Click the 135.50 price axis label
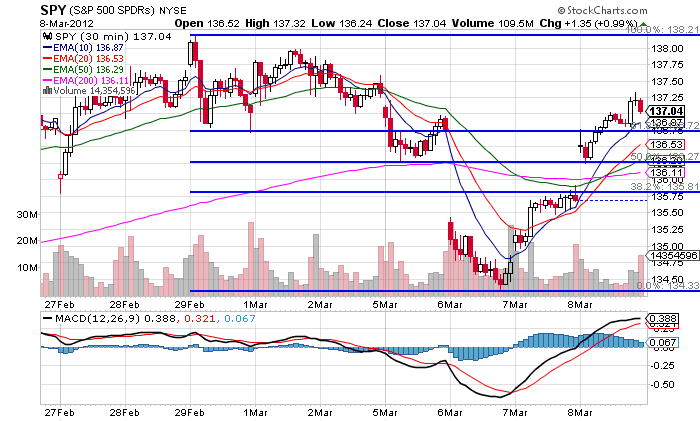The width and height of the screenshot is (700, 421). (x=667, y=213)
